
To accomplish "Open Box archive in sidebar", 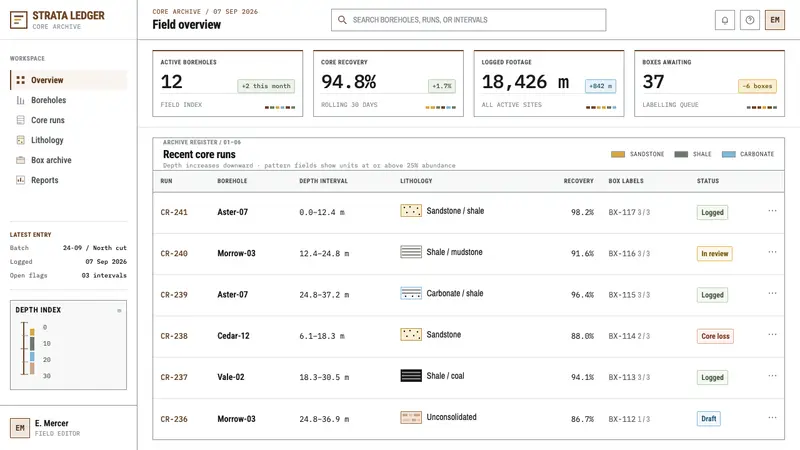I will click(68, 160).
